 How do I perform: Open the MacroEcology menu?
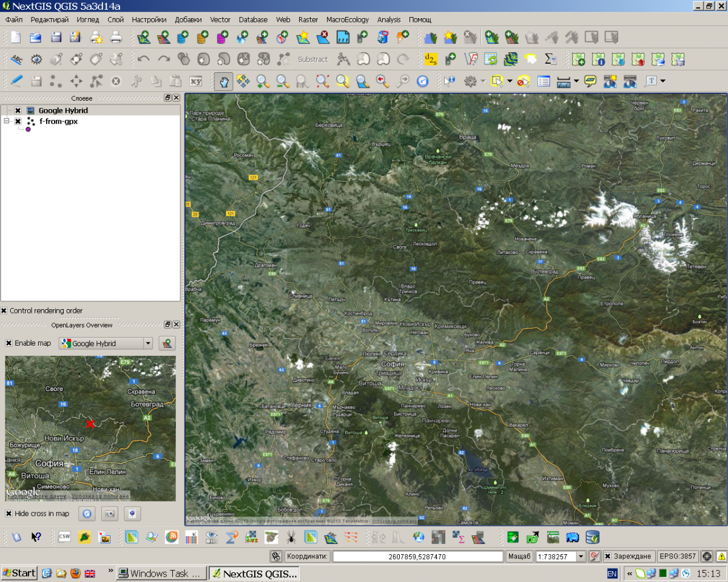(348, 19)
